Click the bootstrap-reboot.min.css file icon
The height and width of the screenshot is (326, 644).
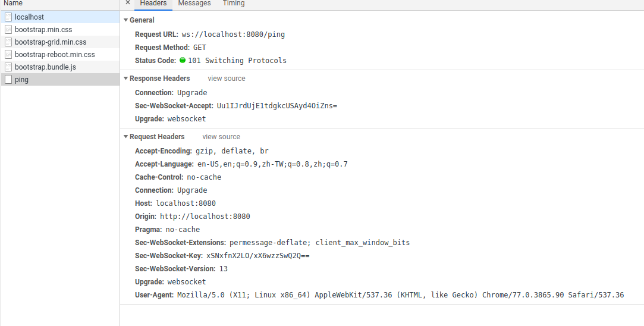(8, 55)
